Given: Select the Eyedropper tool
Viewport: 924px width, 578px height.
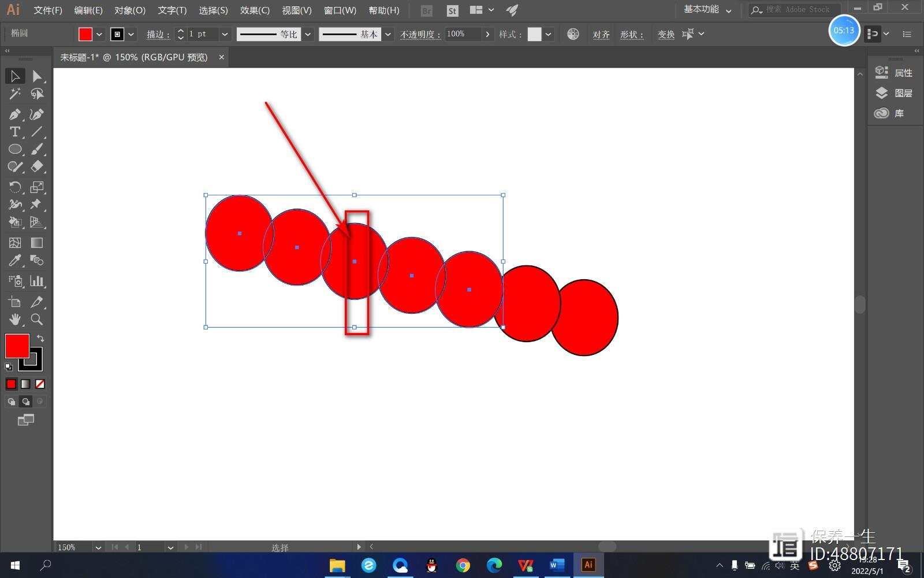Looking at the screenshot, I should tap(15, 260).
